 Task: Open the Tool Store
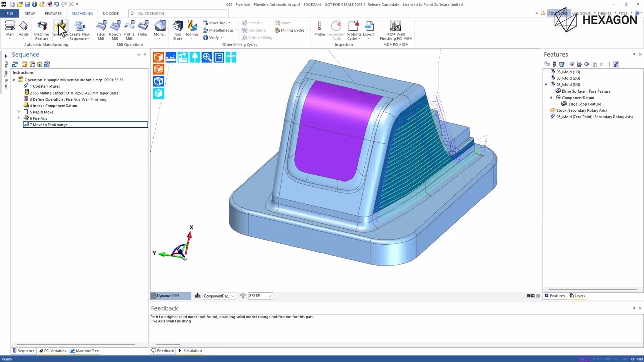pos(178,30)
